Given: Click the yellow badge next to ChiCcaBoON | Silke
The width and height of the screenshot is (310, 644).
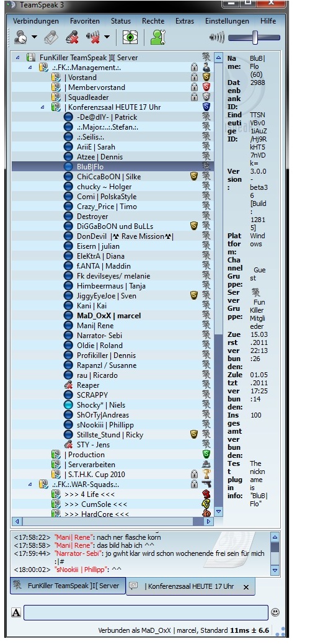Looking at the screenshot, I should coord(194,177).
